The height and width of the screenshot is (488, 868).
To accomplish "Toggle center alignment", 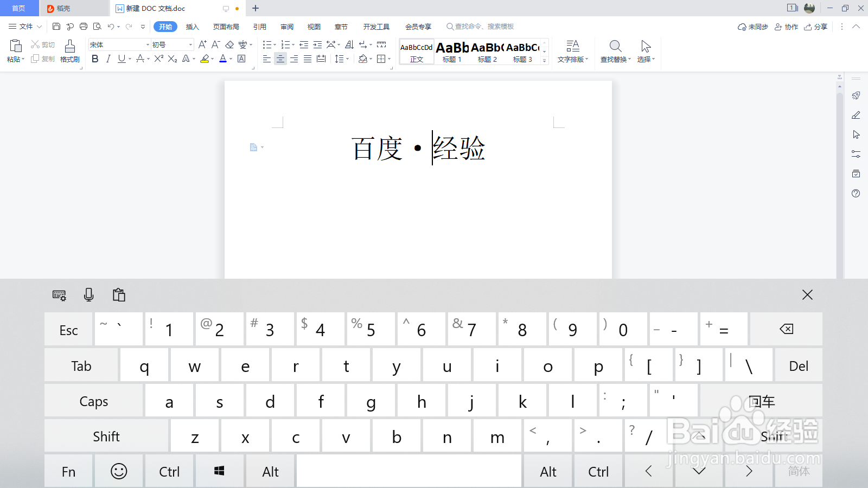I will pyautogui.click(x=280, y=59).
